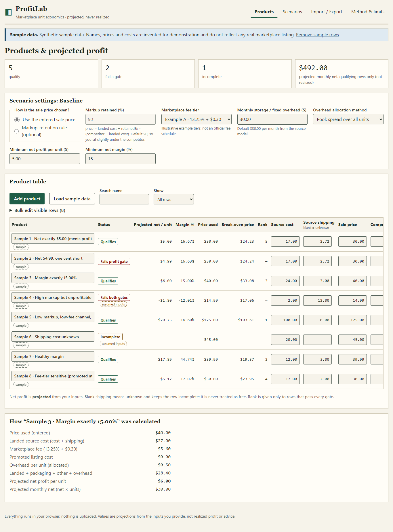
Task: Click the $28.40 landed plus overhead total
Action: point(163,473)
